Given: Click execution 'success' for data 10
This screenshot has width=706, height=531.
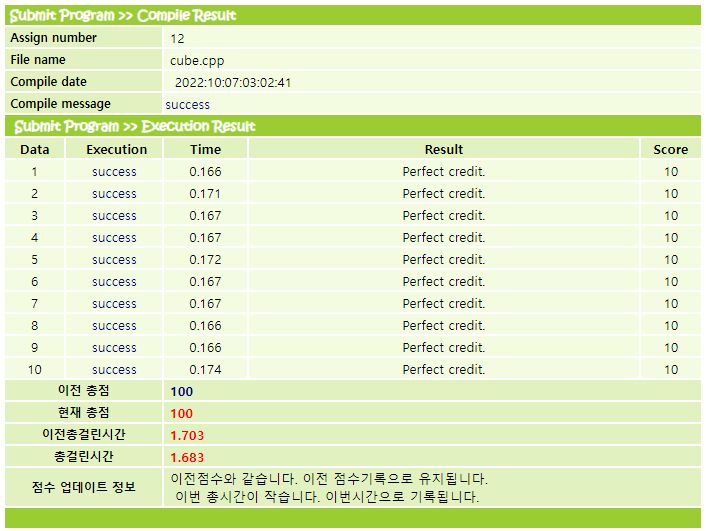Looking at the screenshot, I should 114,370.
